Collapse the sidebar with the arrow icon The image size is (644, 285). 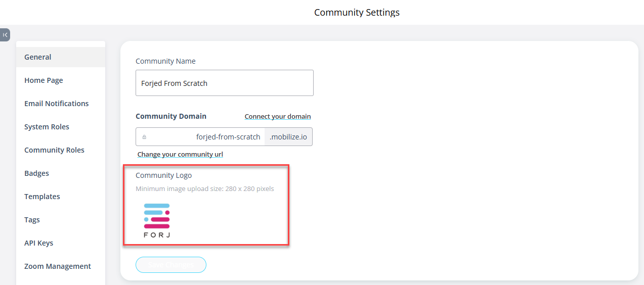tap(5, 35)
